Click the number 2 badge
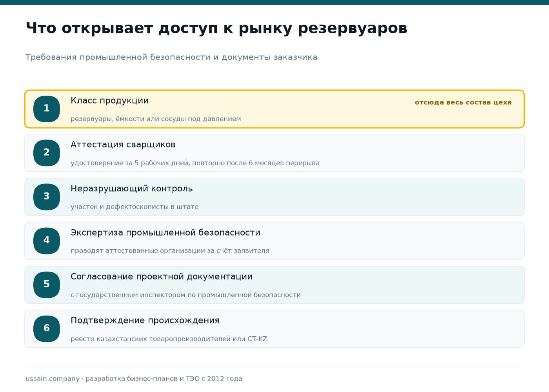 47,153
